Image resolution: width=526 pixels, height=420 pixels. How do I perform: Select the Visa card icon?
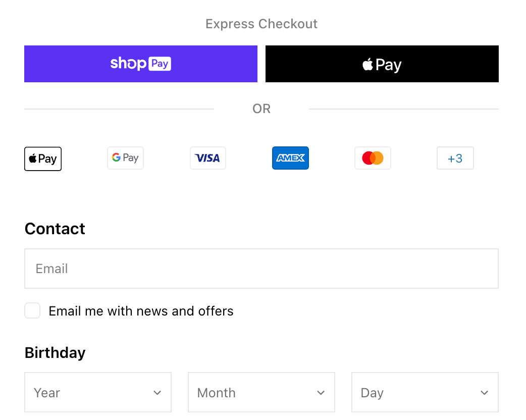207,157
